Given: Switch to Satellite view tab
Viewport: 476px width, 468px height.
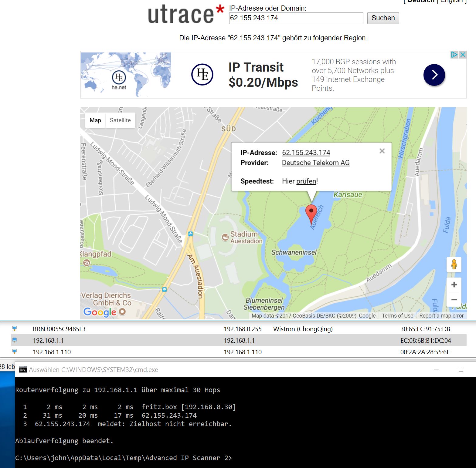Looking at the screenshot, I should 120,120.
